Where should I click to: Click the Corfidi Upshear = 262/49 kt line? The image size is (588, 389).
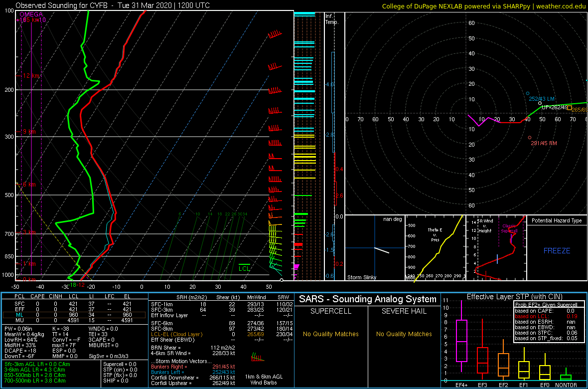[x=193, y=383]
